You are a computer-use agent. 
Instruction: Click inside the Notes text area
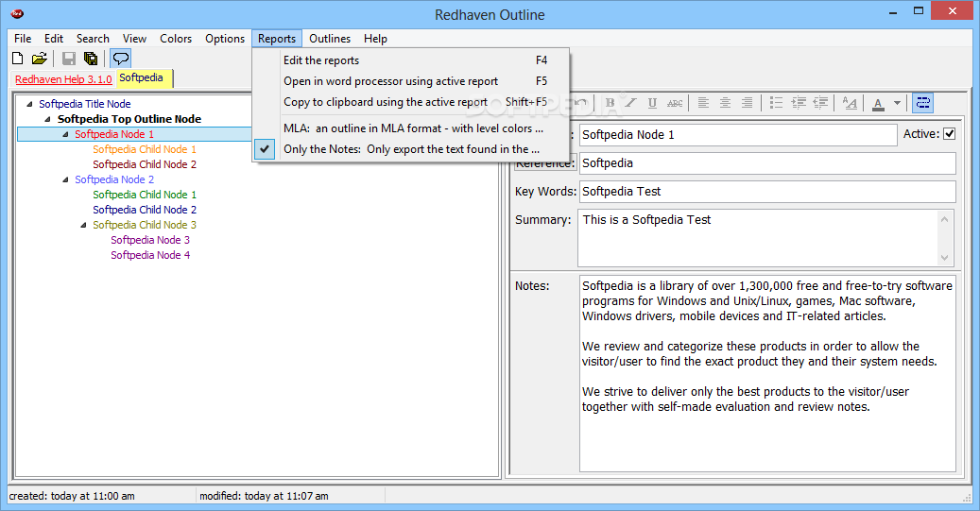tap(767, 373)
